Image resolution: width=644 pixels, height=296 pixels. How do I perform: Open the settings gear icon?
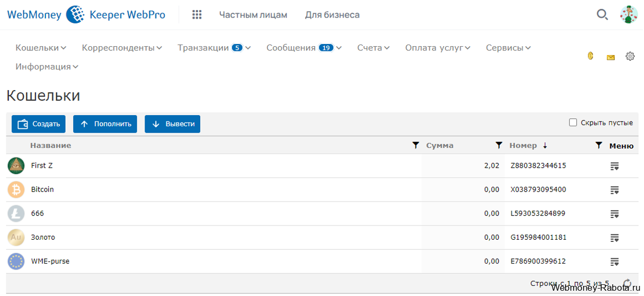pyautogui.click(x=630, y=56)
